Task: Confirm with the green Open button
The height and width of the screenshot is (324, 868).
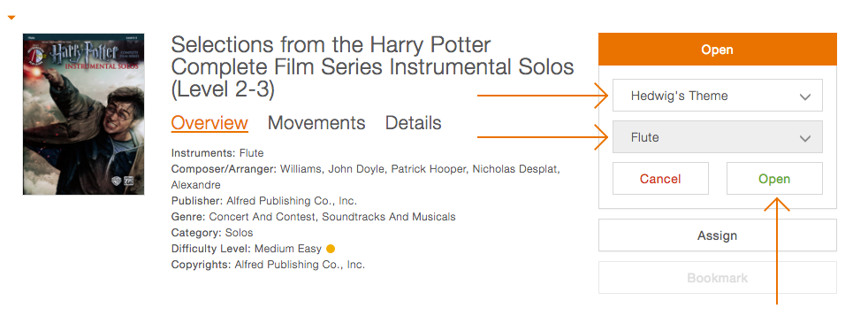Action: click(x=774, y=179)
